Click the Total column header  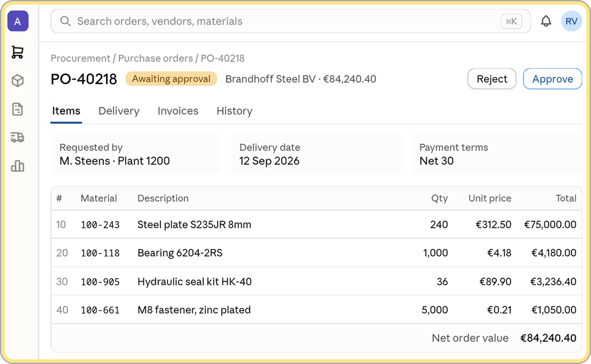[566, 198]
